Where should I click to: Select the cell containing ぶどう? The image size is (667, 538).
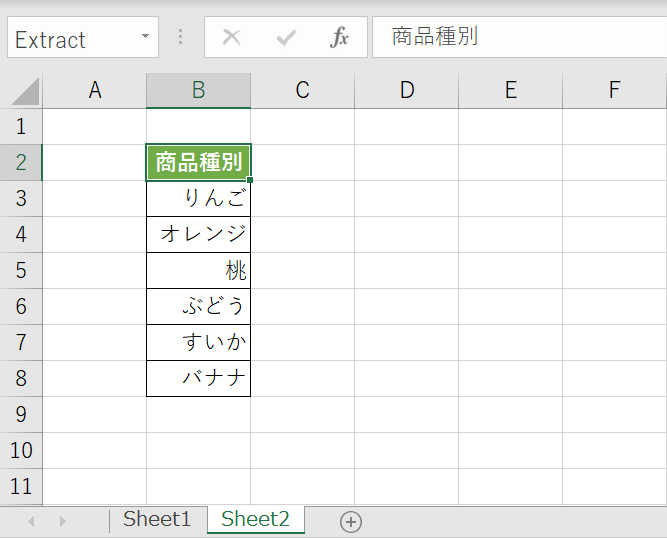click(x=199, y=307)
